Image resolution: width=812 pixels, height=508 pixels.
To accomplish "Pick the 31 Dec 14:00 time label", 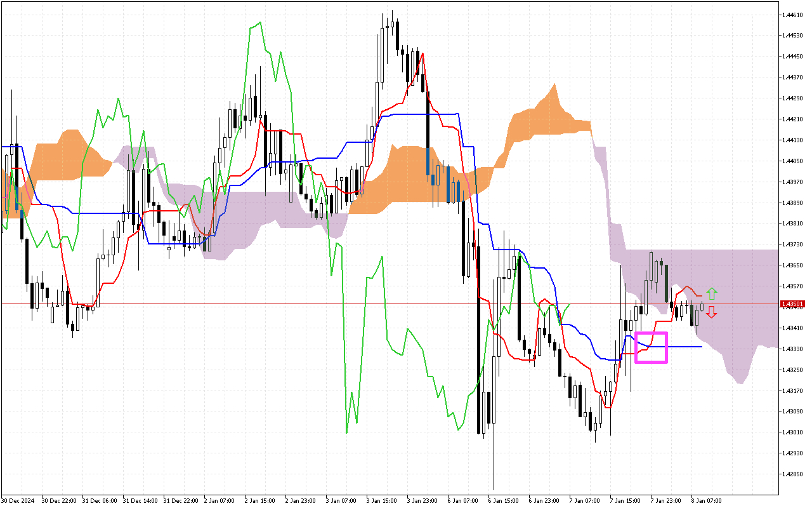I will tap(140, 501).
